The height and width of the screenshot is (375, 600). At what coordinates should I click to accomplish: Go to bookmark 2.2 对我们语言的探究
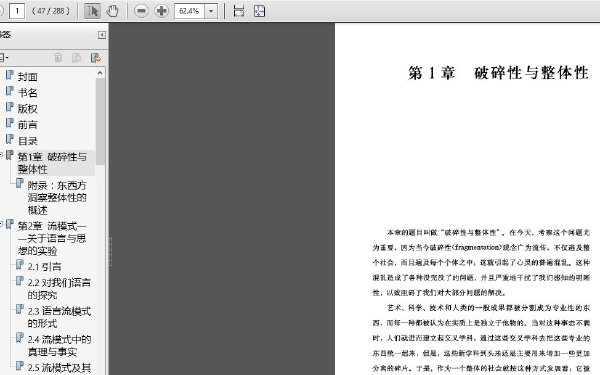[x=59, y=289]
